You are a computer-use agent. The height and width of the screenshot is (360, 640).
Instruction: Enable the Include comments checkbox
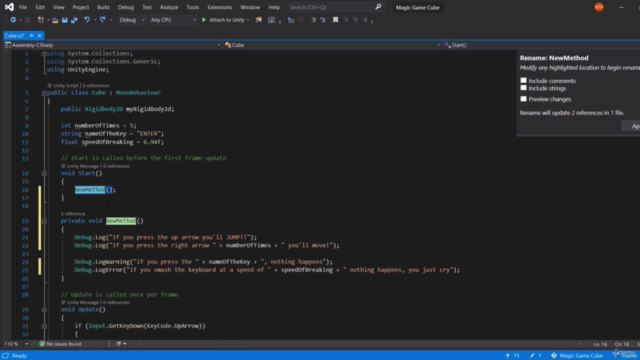(523, 80)
